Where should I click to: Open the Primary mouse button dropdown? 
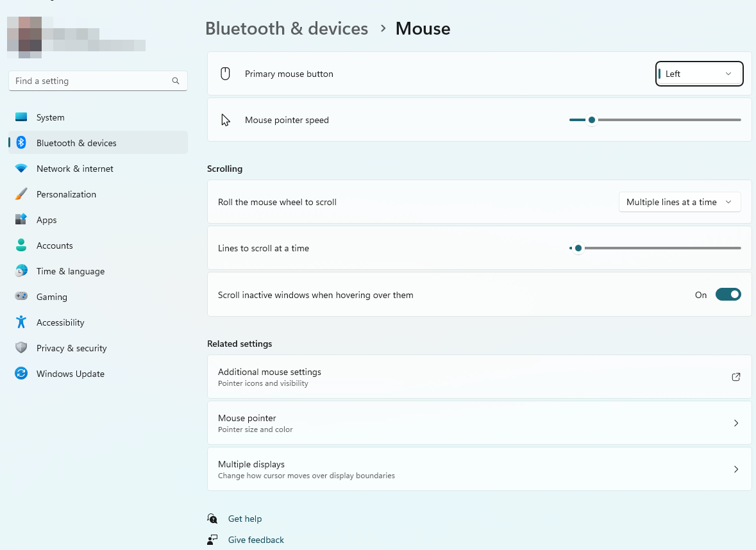(699, 74)
